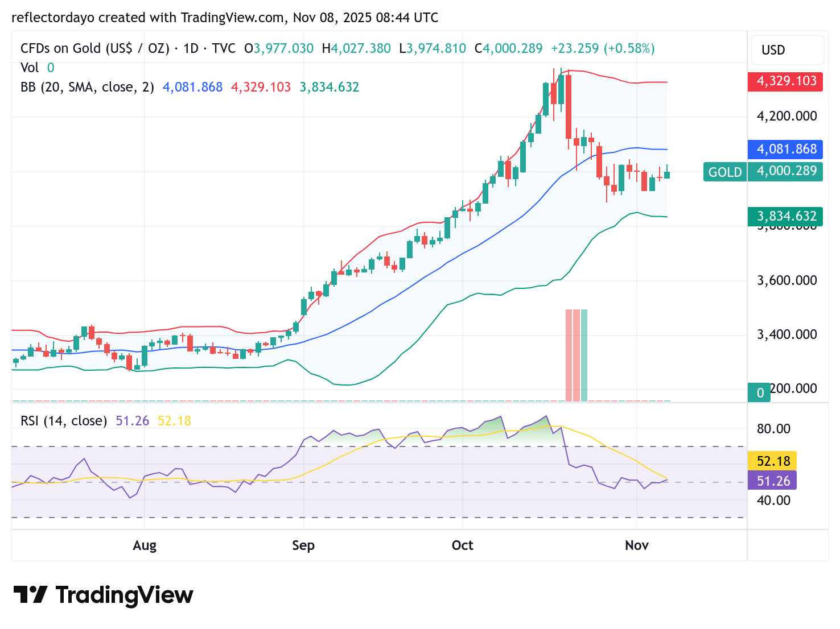Click the RSI (14, close) legend
The height and width of the screenshot is (629, 840).
[64, 421]
